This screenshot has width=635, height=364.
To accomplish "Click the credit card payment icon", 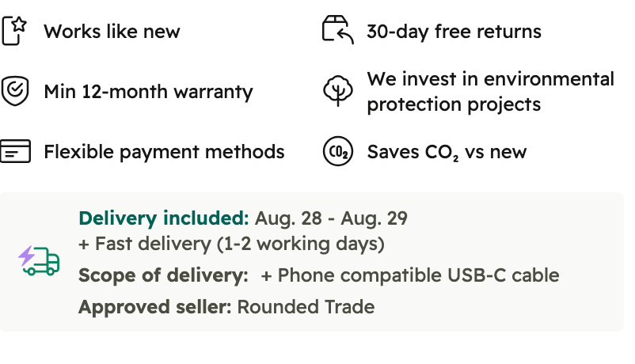I will [15, 151].
